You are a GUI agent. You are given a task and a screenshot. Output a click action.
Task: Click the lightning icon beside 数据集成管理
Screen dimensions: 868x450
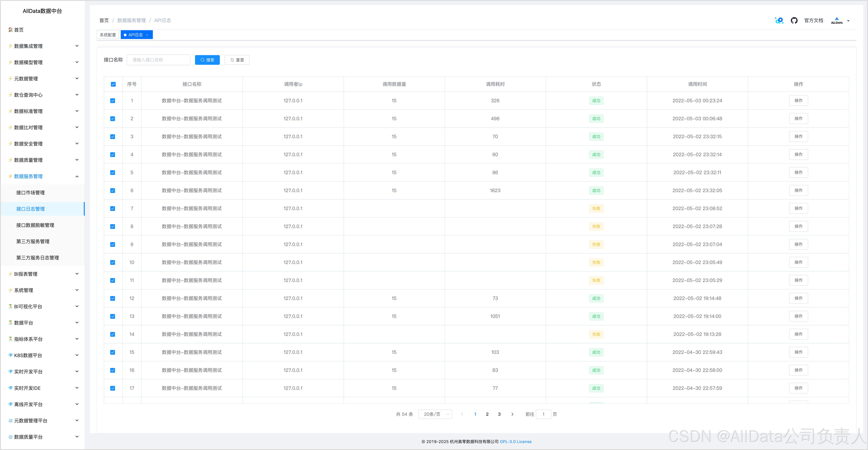[11, 46]
